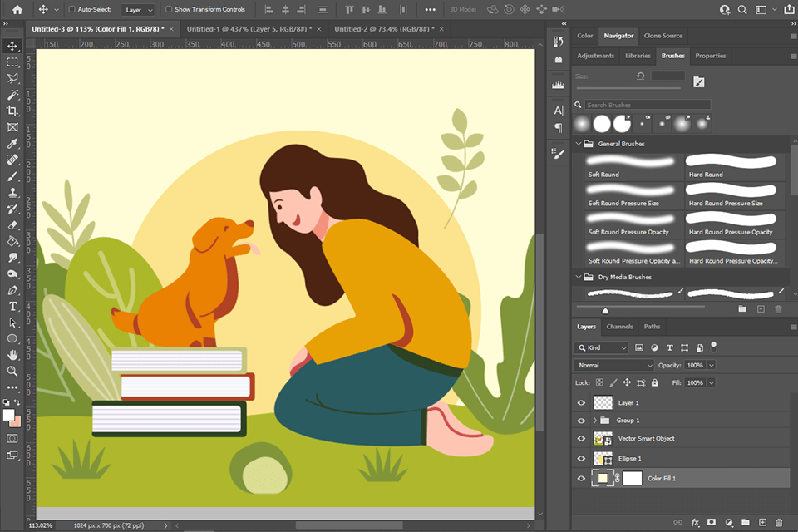Enable Show Transform Controls checkbox
The image size is (798, 532).
169,9
